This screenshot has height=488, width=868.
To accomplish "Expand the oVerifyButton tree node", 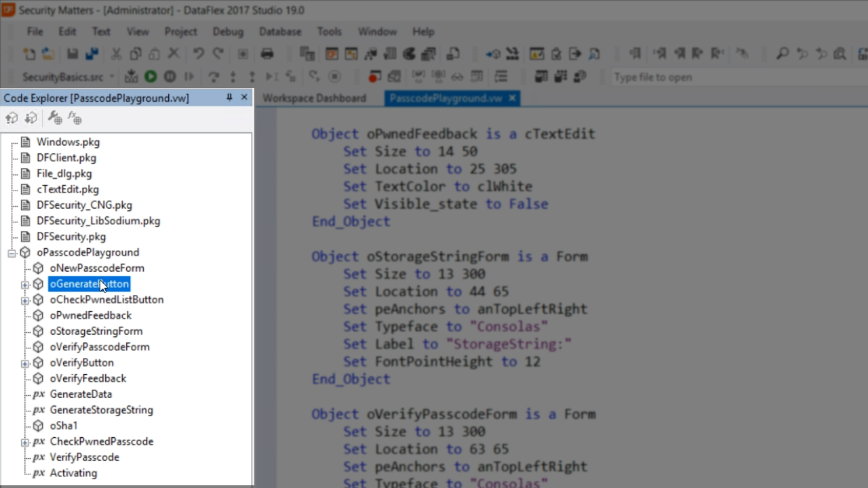I will [x=25, y=363].
